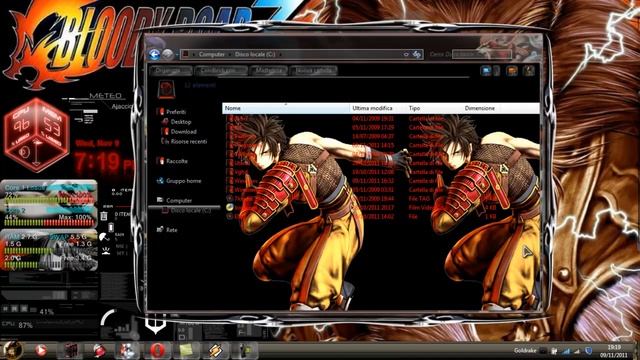This screenshot has height=360, width=640.
Task: Refresh the folder with the refresh icon
Action: [x=417, y=54]
